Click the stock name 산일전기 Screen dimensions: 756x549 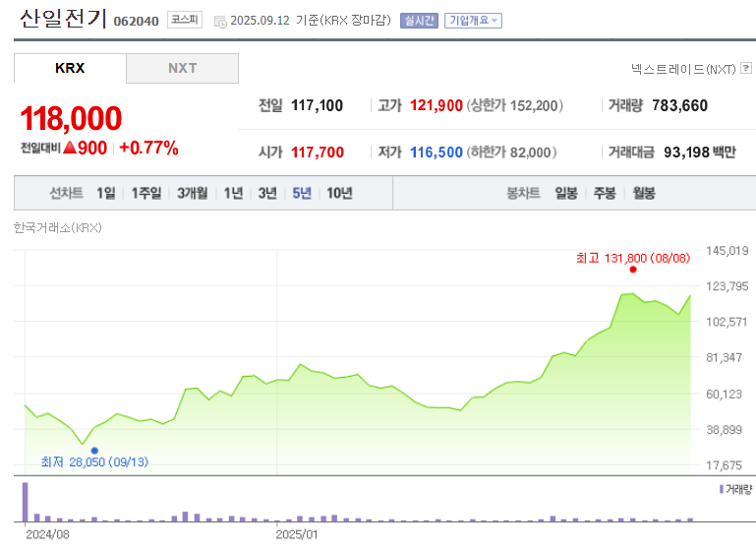[63, 19]
